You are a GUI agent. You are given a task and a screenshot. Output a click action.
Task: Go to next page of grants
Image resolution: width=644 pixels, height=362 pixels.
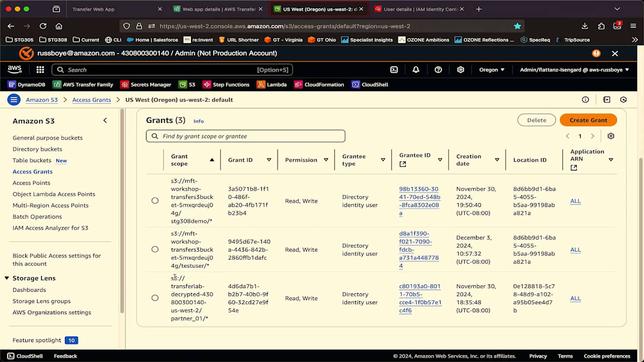coord(592,136)
